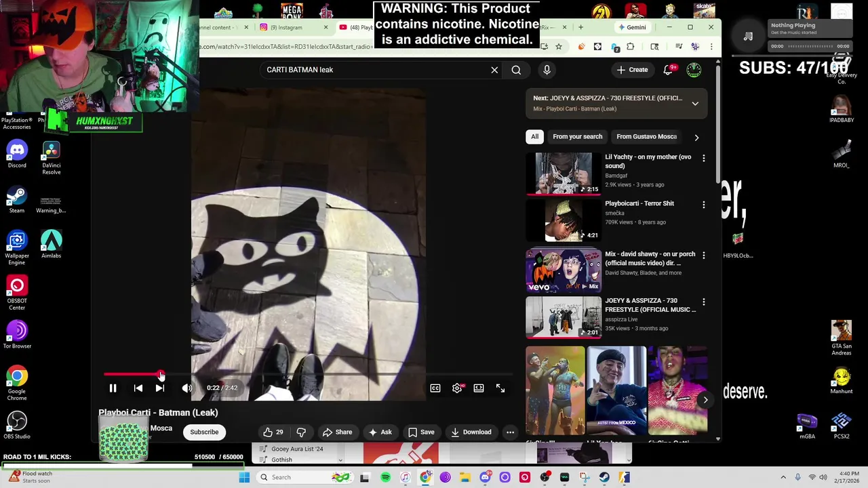This screenshot has height=488, width=868.
Task: Open Aimlabs desktop shortcut
Action: (51, 245)
